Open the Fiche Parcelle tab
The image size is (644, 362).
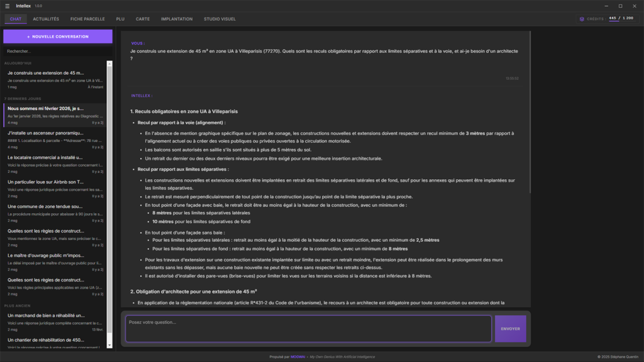coord(87,19)
